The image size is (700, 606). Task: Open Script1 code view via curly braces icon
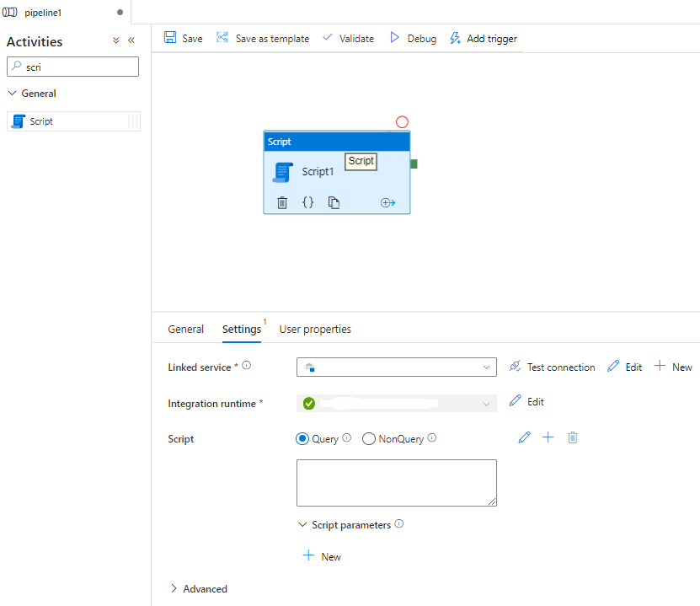(x=307, y=202)
